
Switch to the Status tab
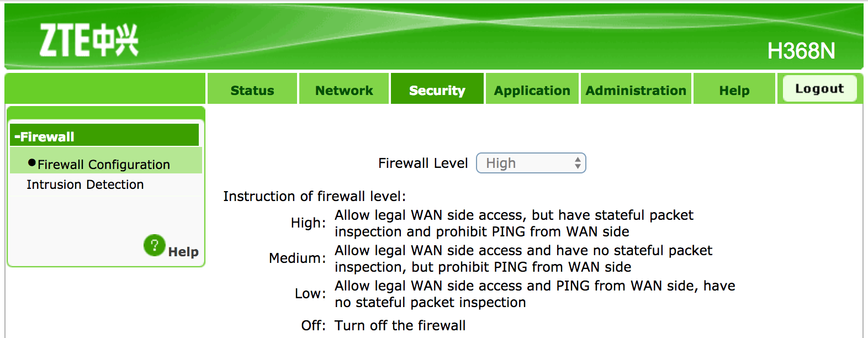pos(252,91)
